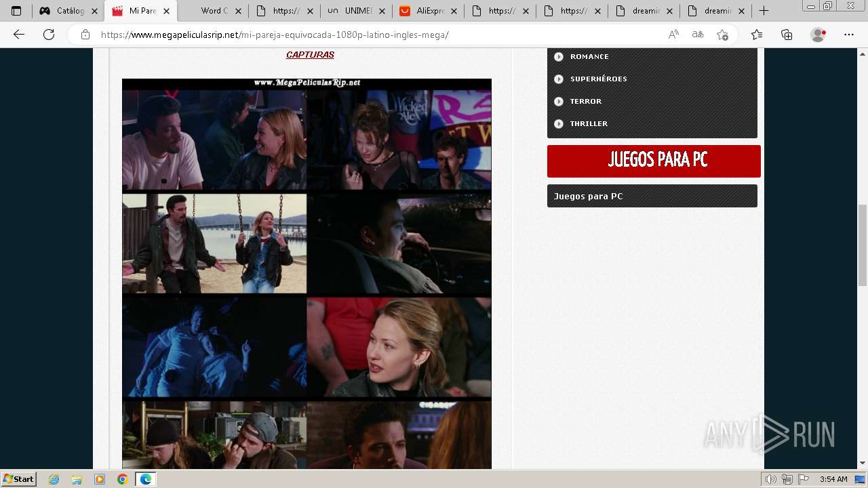Launch Chrome from the taskbar
This screenshot has width=868, height=488.
pyautogui.click(x=122, y=479)
